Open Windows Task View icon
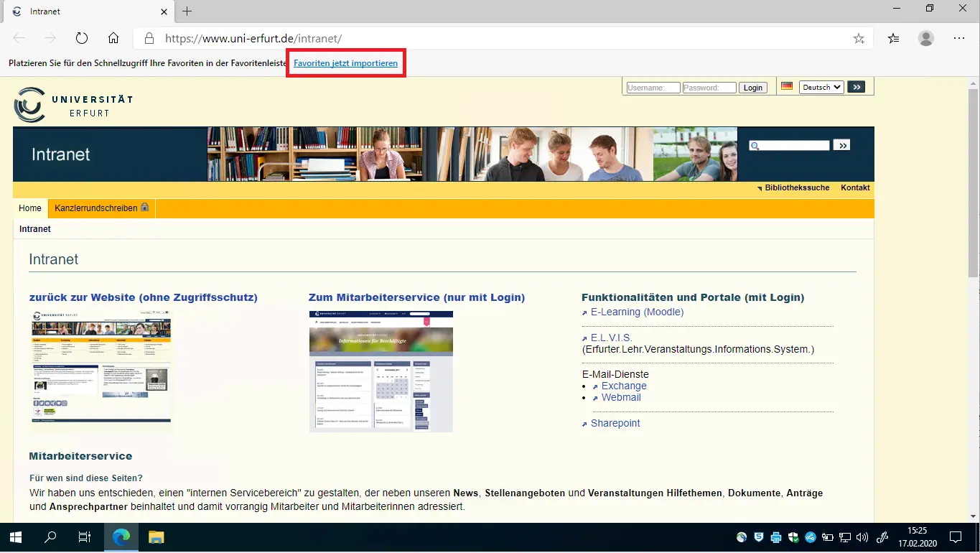This screenshot has width=980, height=553. click(84, 537)
